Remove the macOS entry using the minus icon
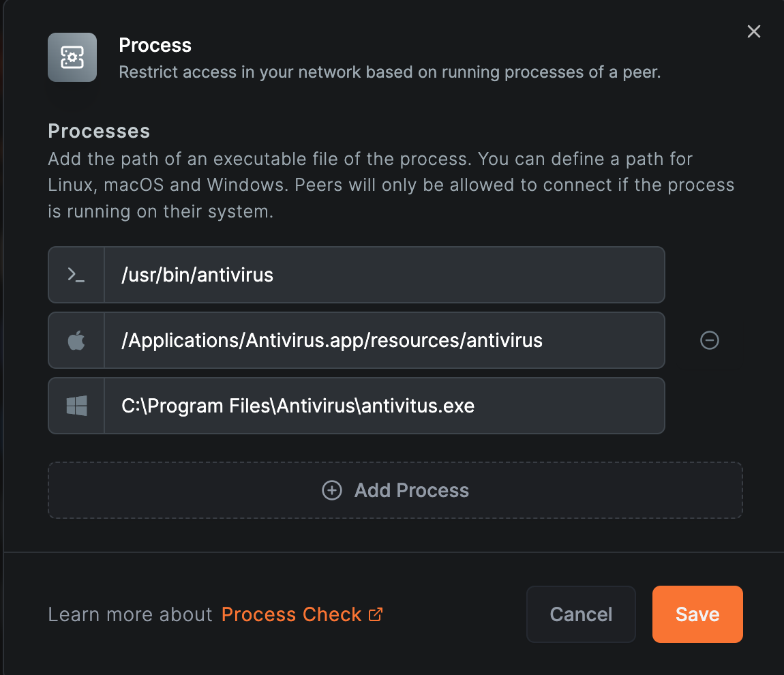The width and height of the screenshot is (784, 675). tap(709, 340)
